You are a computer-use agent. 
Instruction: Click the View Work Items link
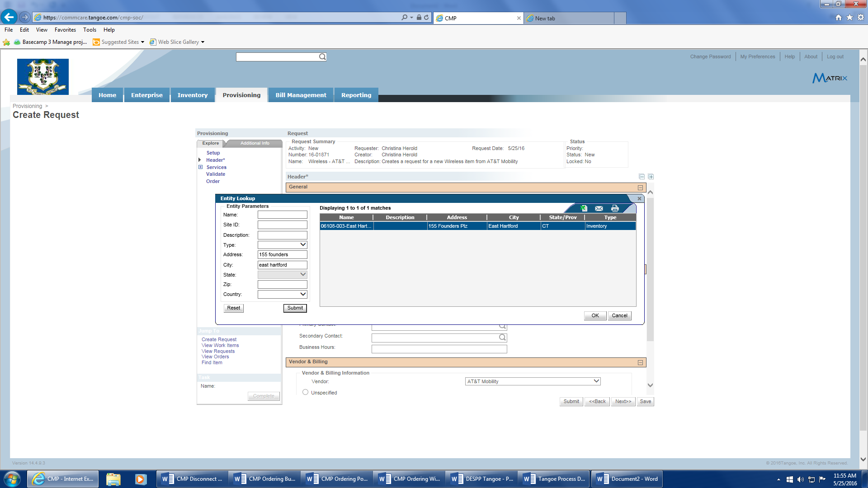coord(220,345)
